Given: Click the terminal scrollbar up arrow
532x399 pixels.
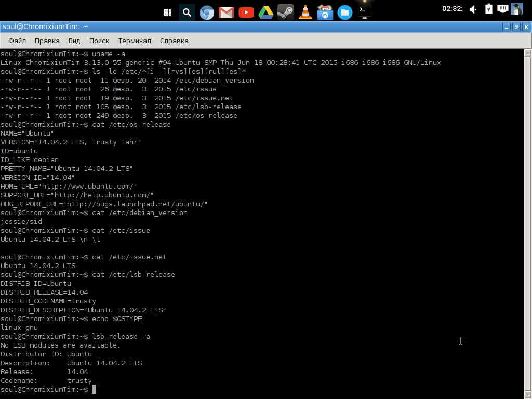Looking at the screenshot, I should tap(528, 52).
